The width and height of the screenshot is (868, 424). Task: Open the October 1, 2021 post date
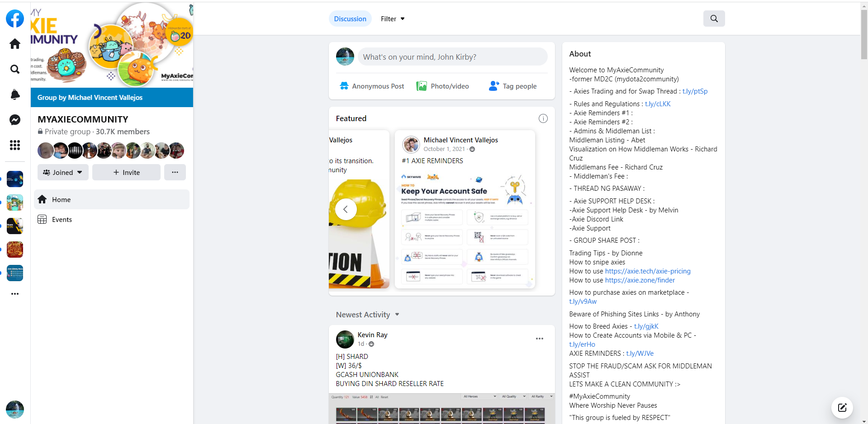click(444, 149)
